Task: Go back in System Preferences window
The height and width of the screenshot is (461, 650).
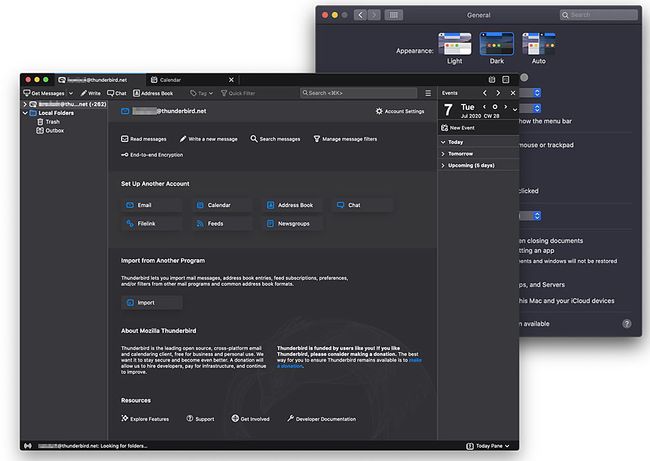Action: click(x=361, y=15)
